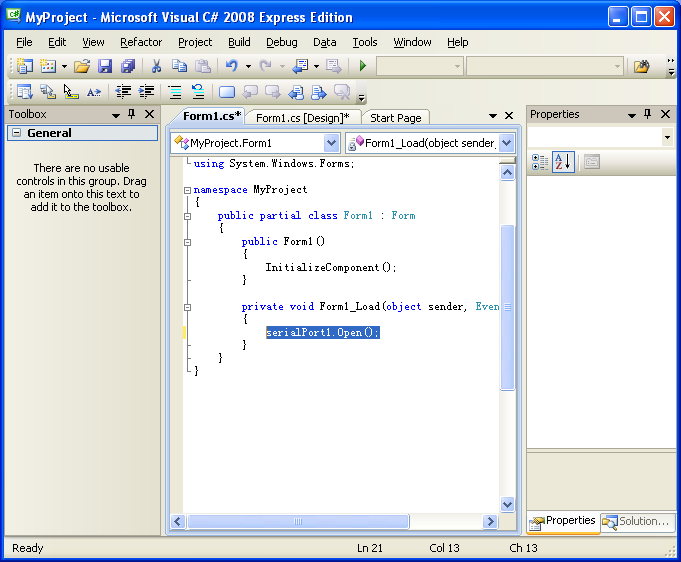Open the Properties object selector dropdown
681x562 pixels.
668,137
